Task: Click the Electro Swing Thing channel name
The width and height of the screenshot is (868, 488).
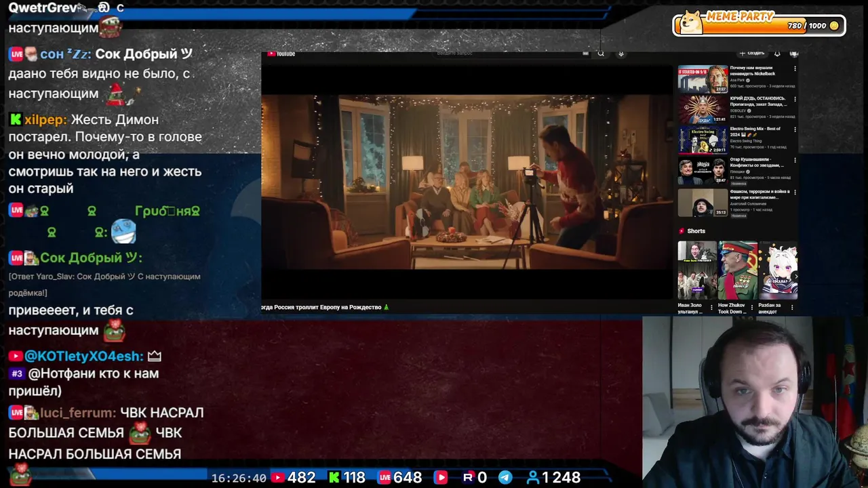Action: tap(745, 141)
